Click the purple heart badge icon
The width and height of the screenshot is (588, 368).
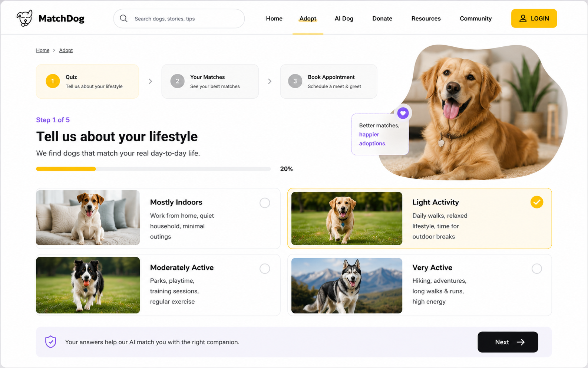pos(403,113)
